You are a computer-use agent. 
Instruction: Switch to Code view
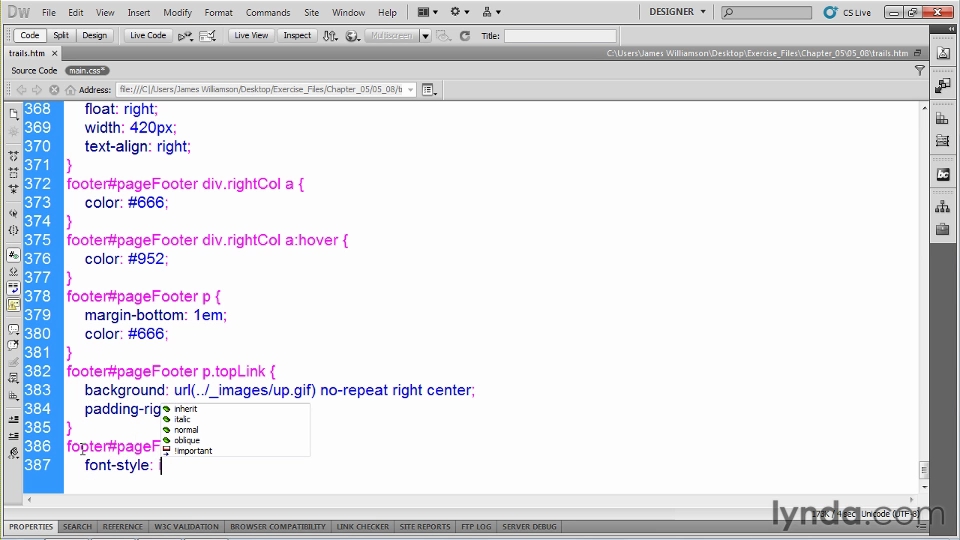click(x=29, y=36)
